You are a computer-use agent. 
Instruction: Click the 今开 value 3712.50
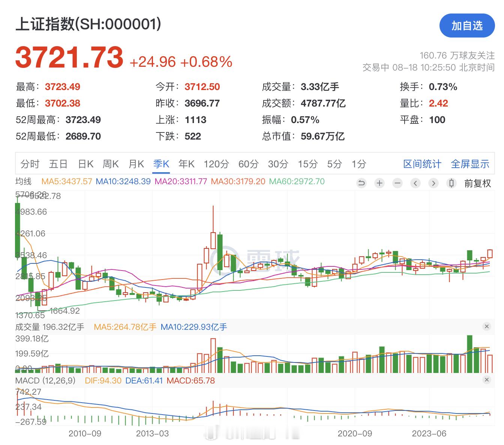click(202, 87)
